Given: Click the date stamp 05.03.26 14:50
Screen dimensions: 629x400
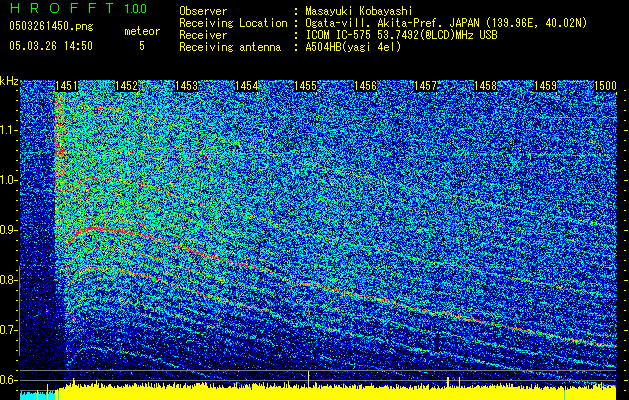Looking at the screenshot, I should point(51,46).
